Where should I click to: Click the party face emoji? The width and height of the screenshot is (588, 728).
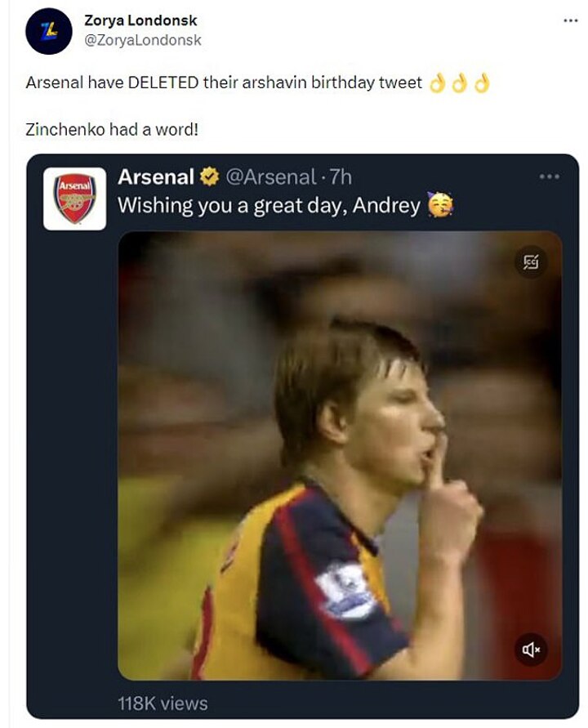[x=439, y=205]
